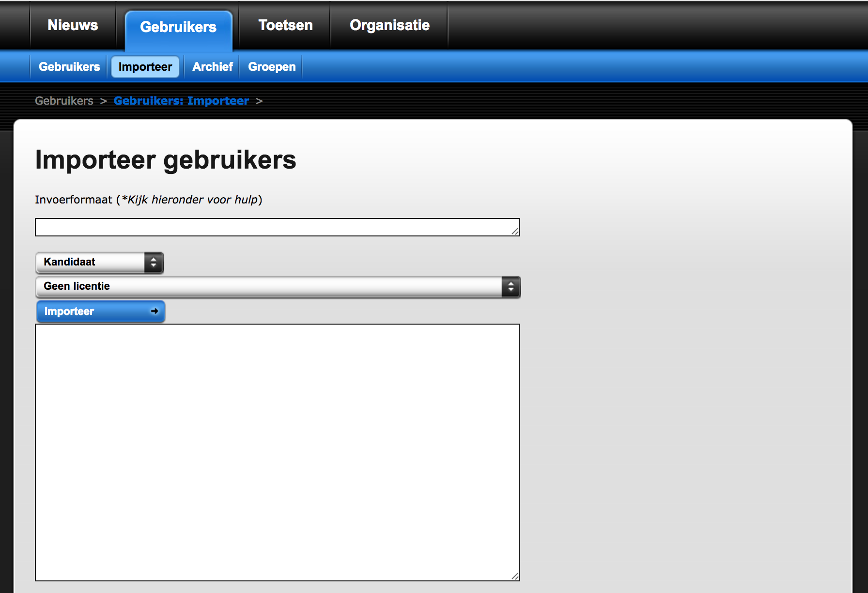Open the Archief sub-menu item
The height and width of the screenshot is (593, 868).
click(212, 67)
